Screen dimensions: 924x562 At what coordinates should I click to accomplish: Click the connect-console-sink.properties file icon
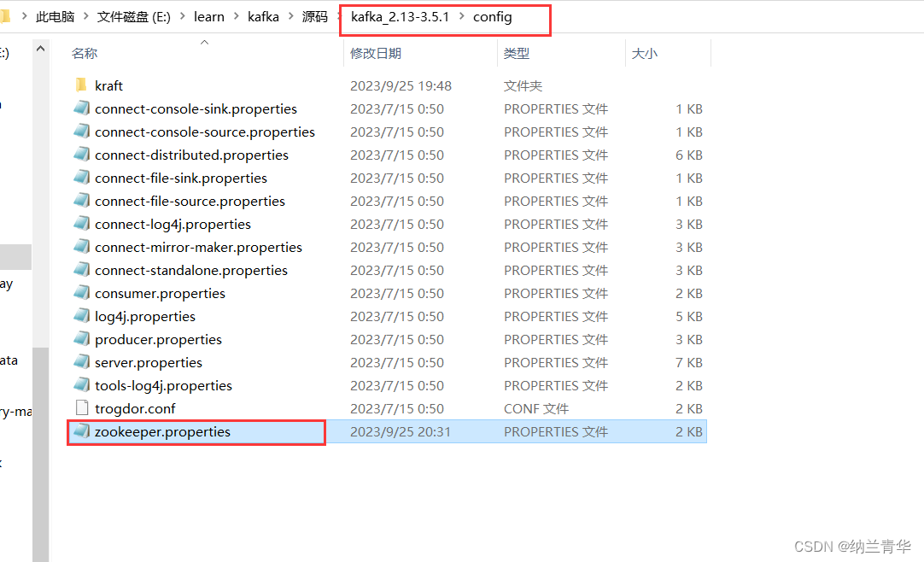81,108
